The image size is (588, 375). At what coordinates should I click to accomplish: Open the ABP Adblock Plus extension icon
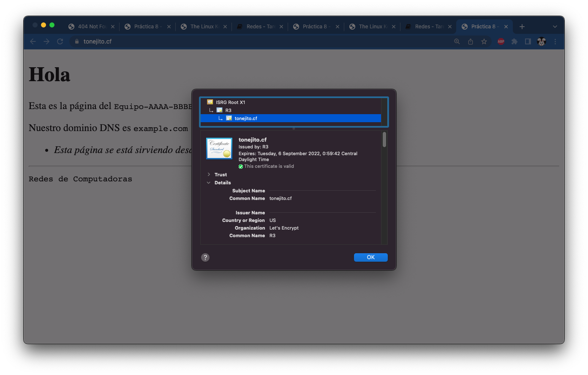(x=501, y=41)
